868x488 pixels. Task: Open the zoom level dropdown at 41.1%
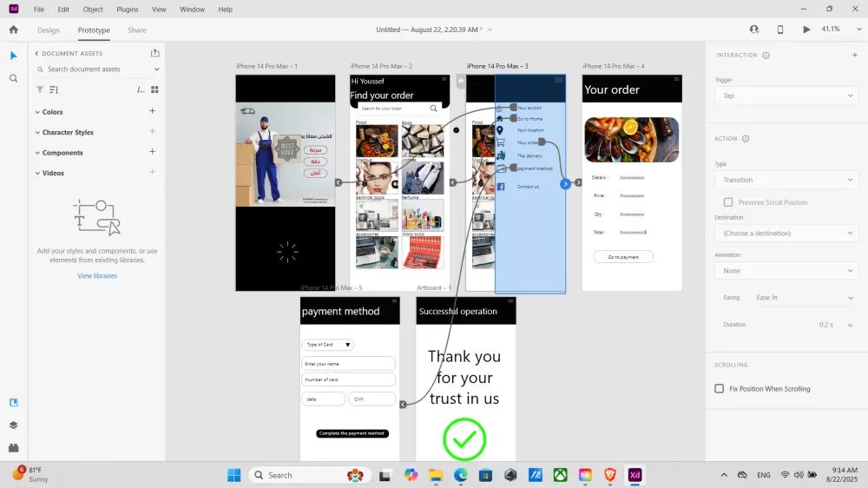[859, 30]
